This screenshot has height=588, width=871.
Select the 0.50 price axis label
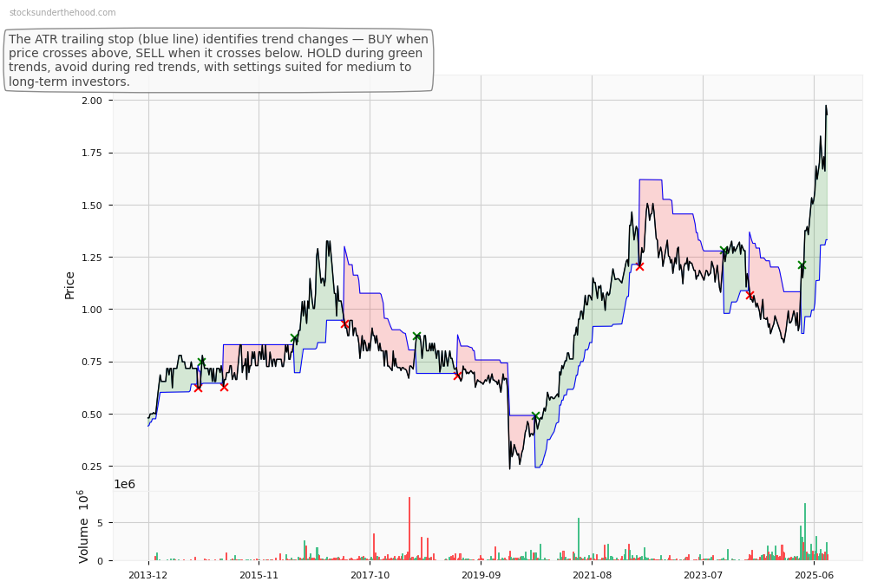92,415
